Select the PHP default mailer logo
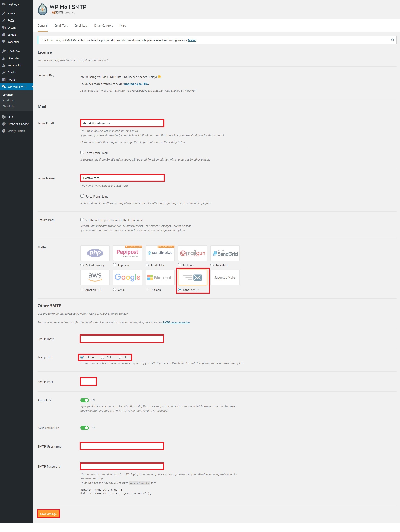The height and width of the screenshot is (532, 400). [x=95, y=253]
